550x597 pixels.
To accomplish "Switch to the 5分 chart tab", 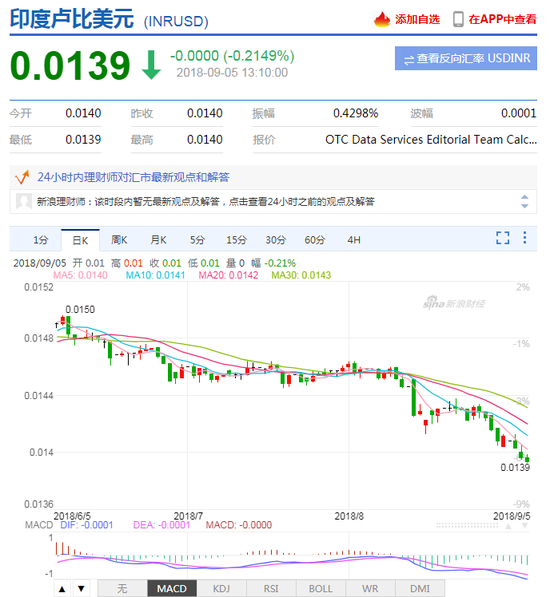I will [x=198, y=240].
